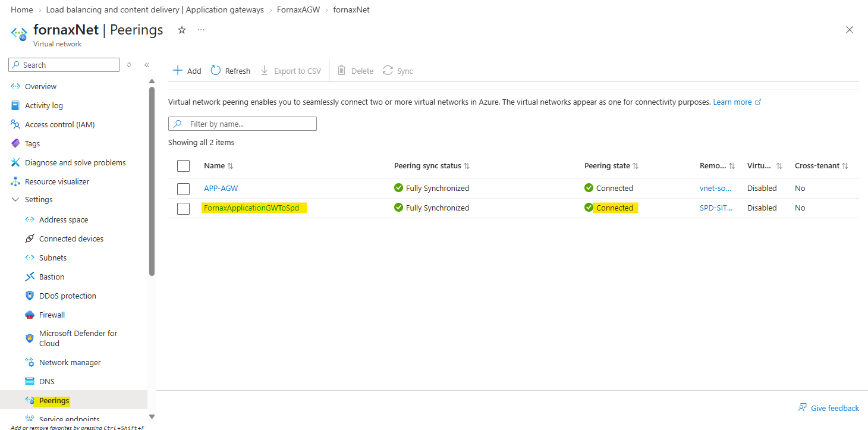Click the sidebar search up-down sort arrows
868x430 pixels.
129,65
